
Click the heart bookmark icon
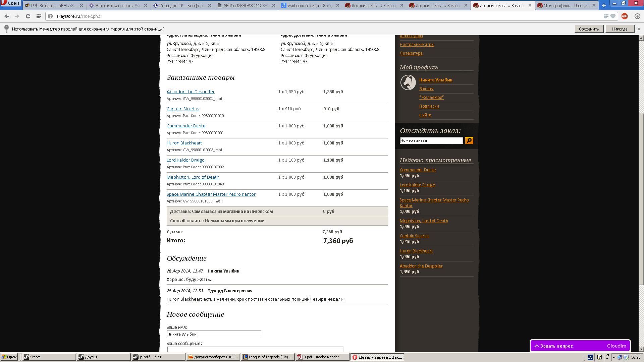click(613, 16)
